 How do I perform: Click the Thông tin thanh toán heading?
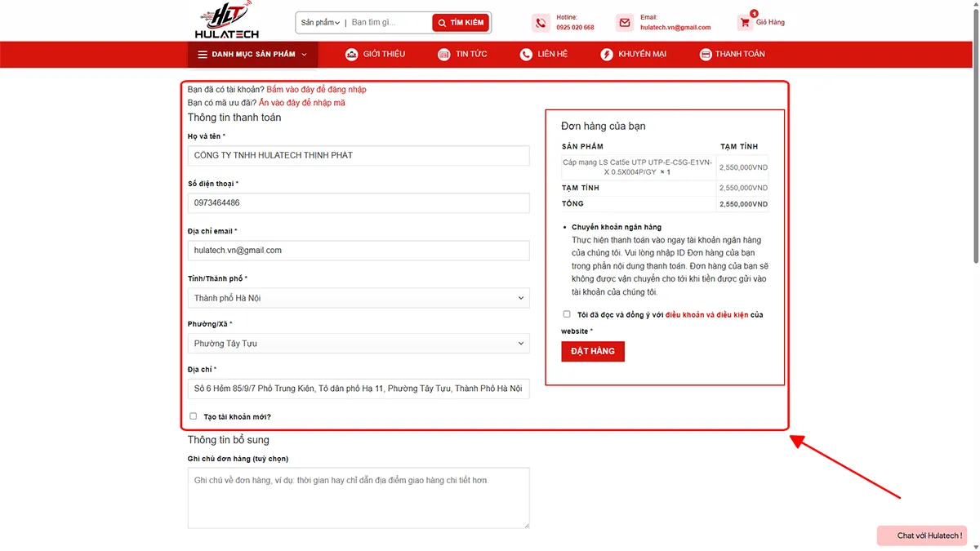pyautogui.click(x=234, y=118)
